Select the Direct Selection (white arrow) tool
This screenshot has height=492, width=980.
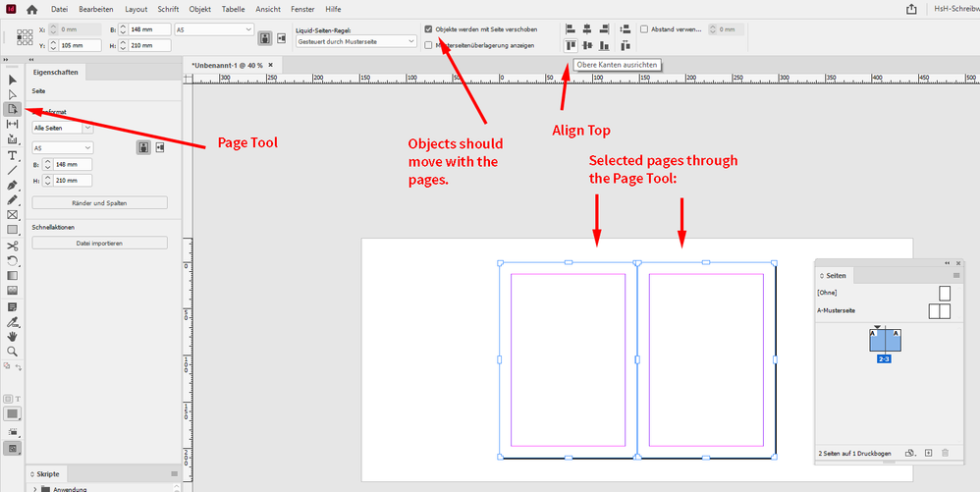point(12,94)
